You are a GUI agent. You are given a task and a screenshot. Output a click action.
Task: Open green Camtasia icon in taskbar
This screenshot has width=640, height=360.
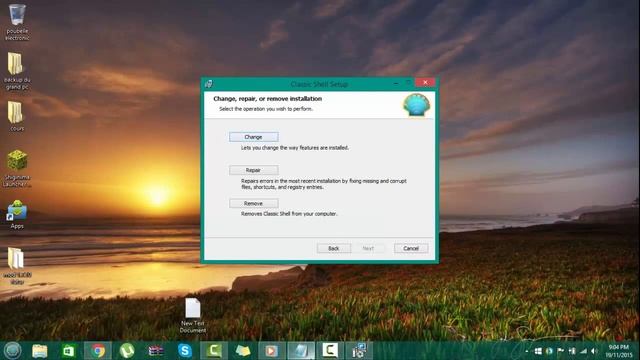point(214,351)
